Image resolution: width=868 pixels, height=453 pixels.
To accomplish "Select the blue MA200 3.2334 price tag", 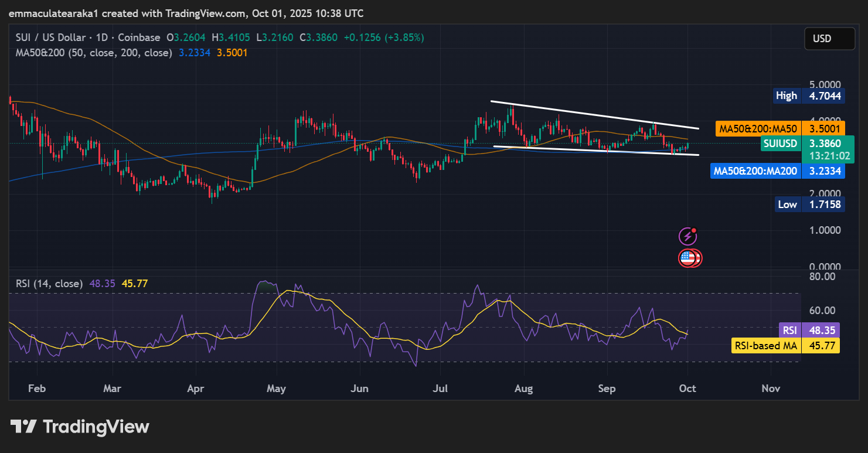I will point(777,172).
